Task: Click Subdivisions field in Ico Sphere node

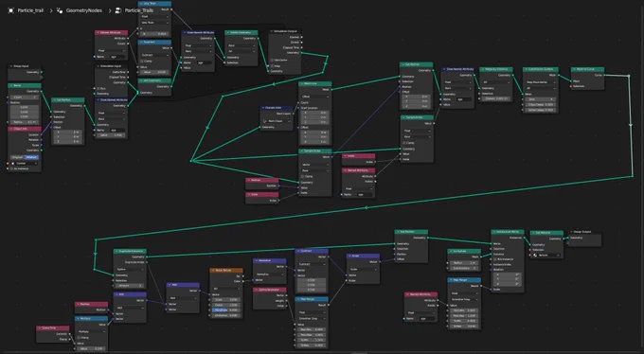Action: click(x=464, y=268)
